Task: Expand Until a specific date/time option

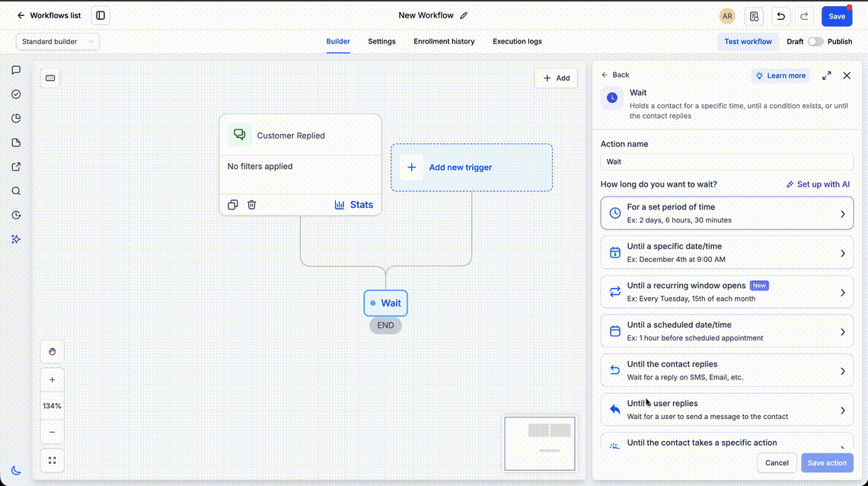Action: 727,252
